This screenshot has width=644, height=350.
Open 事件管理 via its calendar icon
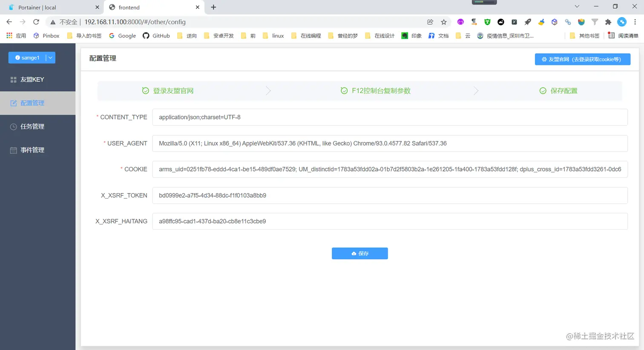point(13,150)
